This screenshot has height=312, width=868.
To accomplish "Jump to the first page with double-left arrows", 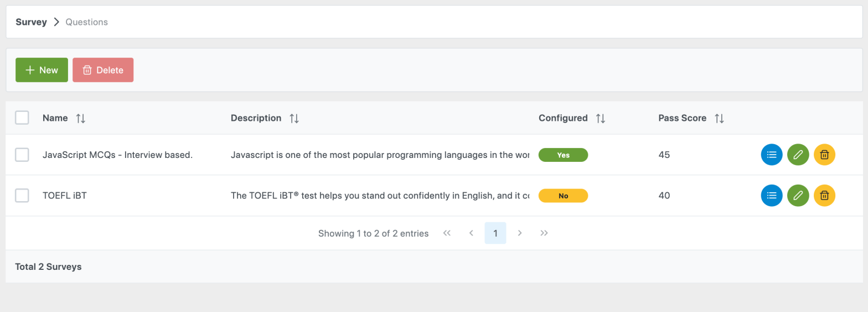I will pyautogui.click(x=447, y=233).
